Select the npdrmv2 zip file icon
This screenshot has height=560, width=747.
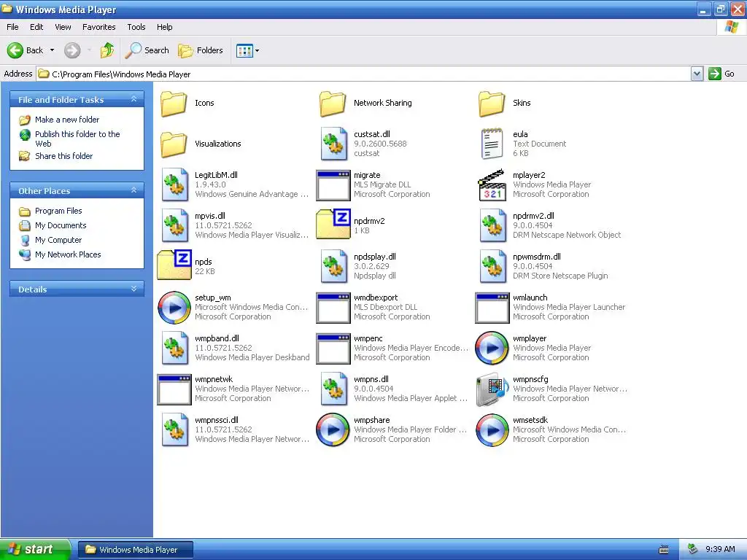pyautogui.click(x=333, y=224)
